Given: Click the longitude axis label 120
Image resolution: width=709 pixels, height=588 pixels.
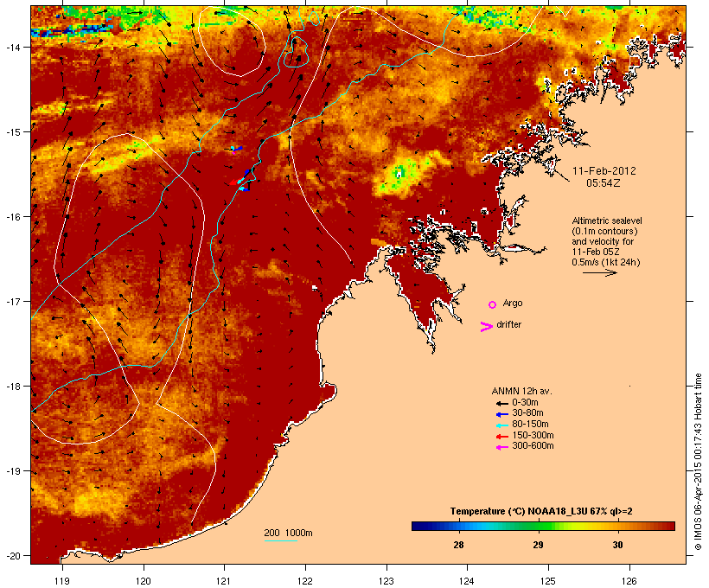Looking at the screenshot, I should click(144, 581).
